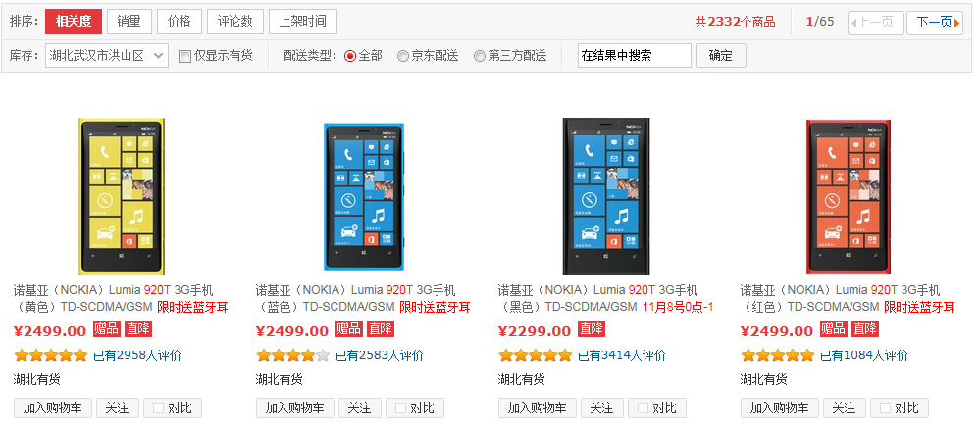Open the blue Lumia 920T product image
Viewport: 980px width, 432px height.
click(x=364, y=196)
